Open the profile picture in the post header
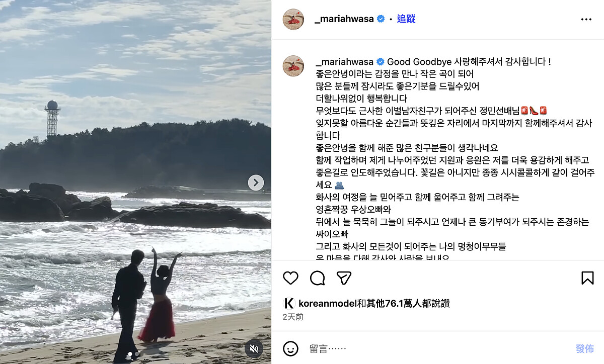Image resolution: width=604 pixels, height=364 pixels. point(293,19)
